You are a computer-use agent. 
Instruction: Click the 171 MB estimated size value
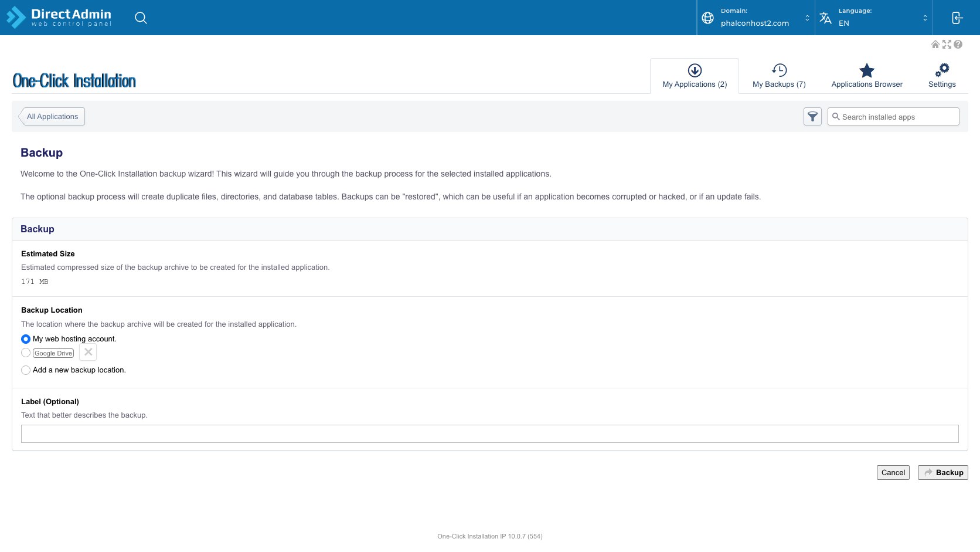pos(35,282)
